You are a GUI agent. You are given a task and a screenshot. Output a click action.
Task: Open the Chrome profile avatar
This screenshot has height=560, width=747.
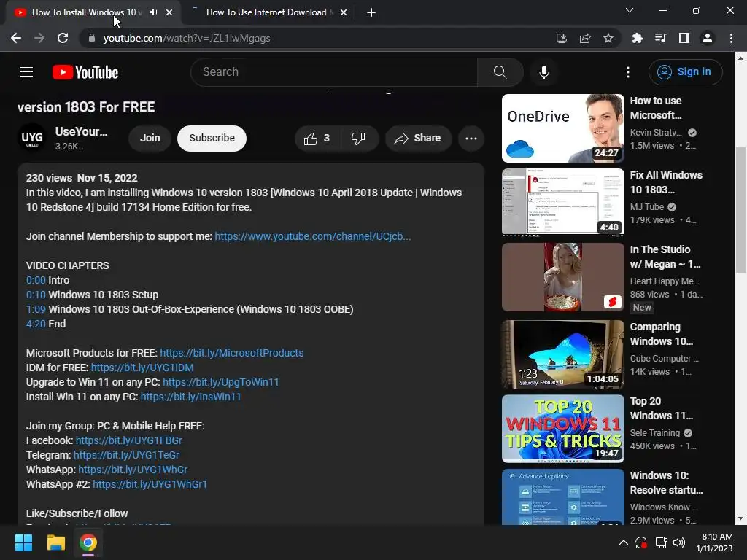pyautogui.click(x=708, y=38)
